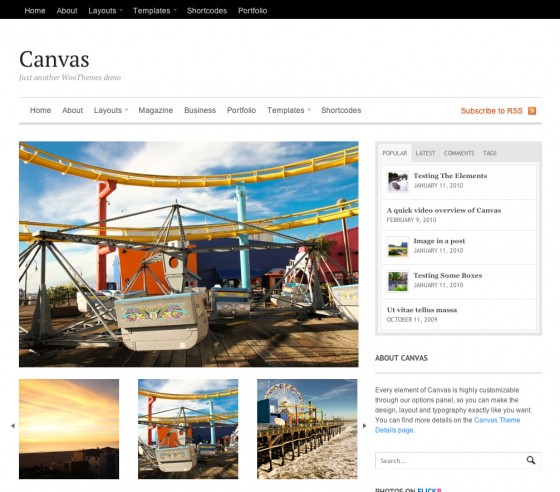Follow the Canvas Theme Details page link
This screenshot has width=560, height=492.
click(448, 425)
